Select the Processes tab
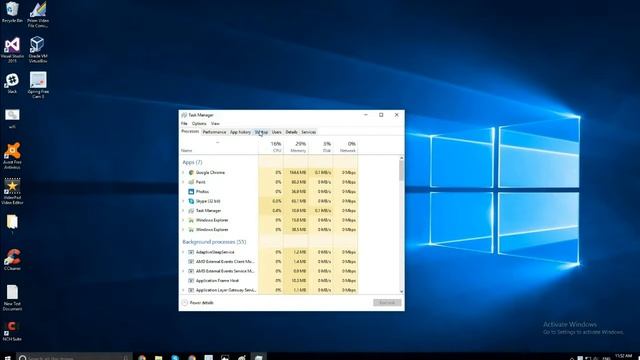This screenshot has height=360, width=640. coord(190,132)
